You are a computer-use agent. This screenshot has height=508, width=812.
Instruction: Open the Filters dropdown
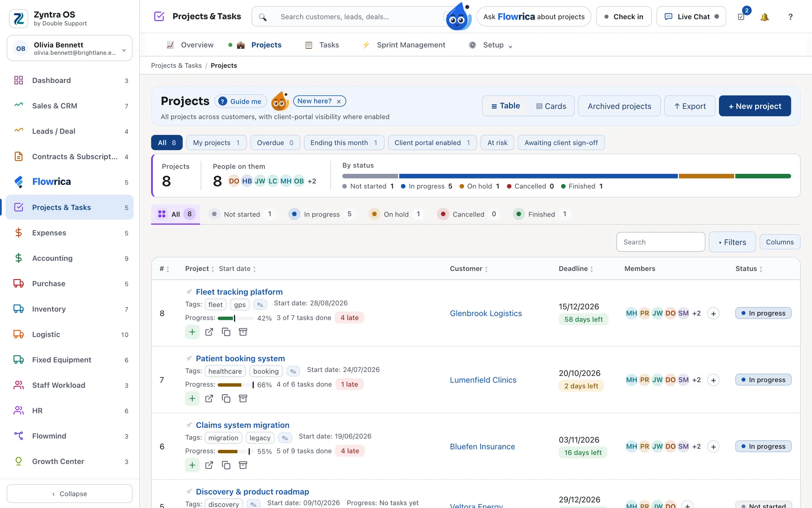coord(732,242)
